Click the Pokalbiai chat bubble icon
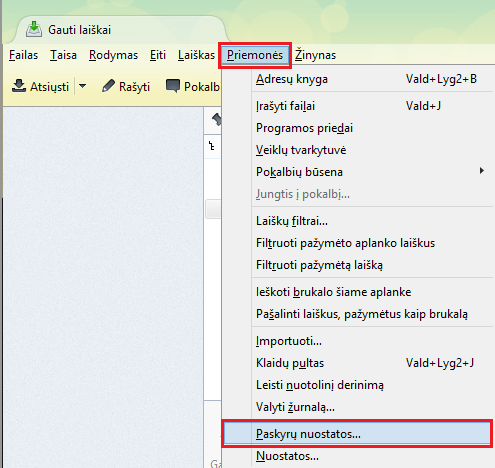Screen dimensions: 495x468 coord(173,86)
